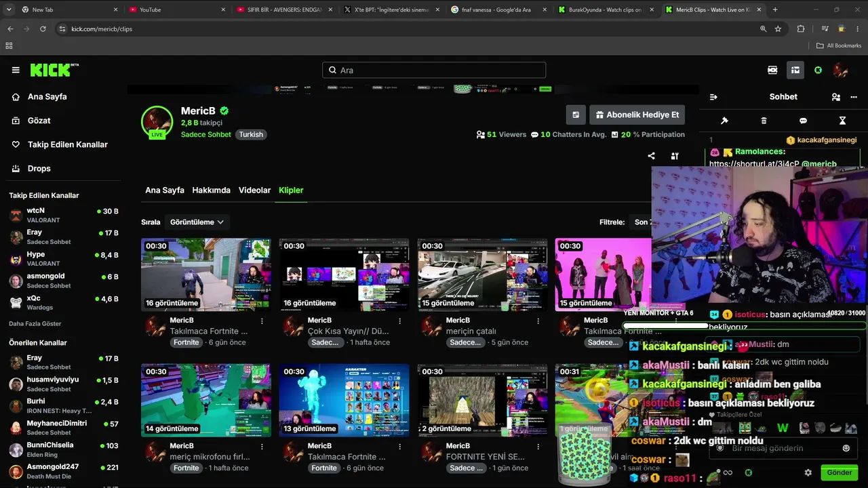Open Drops in the sidebar
The height and width of the screenshot is (488, 868).
(39, 169)
